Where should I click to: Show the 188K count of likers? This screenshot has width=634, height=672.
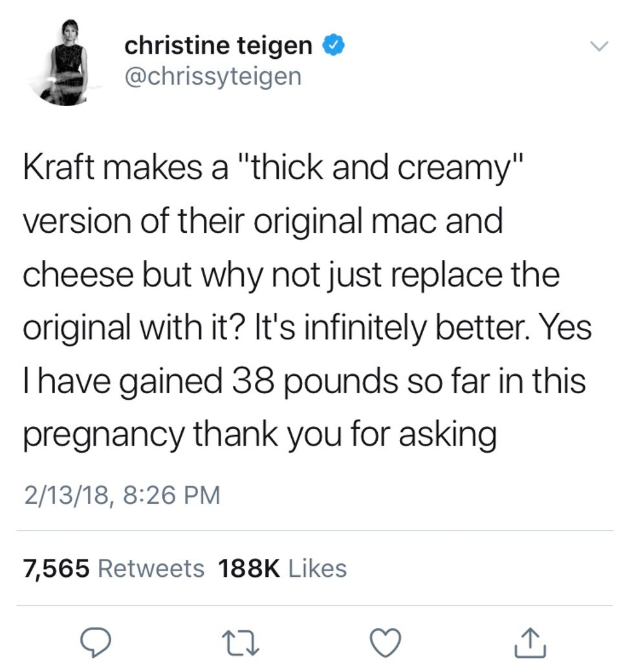249,569
